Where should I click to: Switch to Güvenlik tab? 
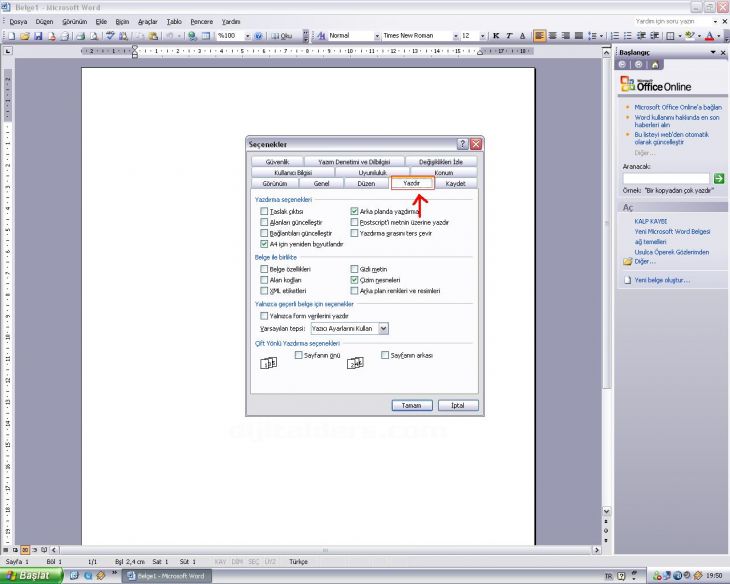click(277, 162)
